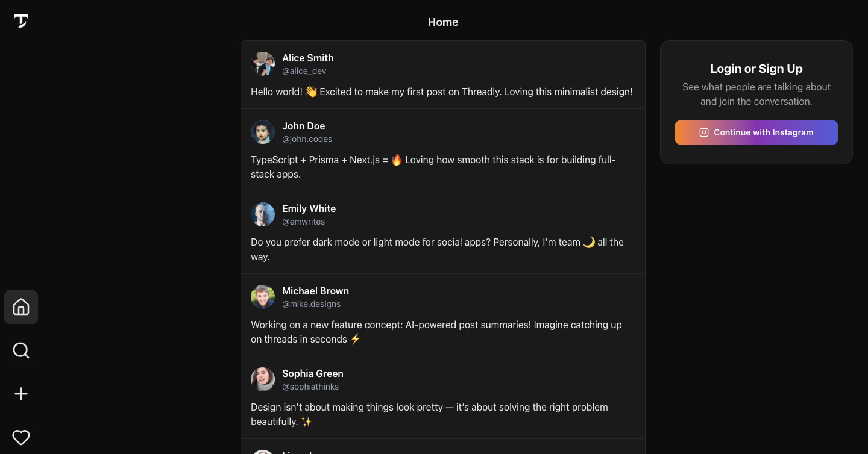Click Alice Smith's profile avatar
Screen dimensions: 868x454
(263, 64)
